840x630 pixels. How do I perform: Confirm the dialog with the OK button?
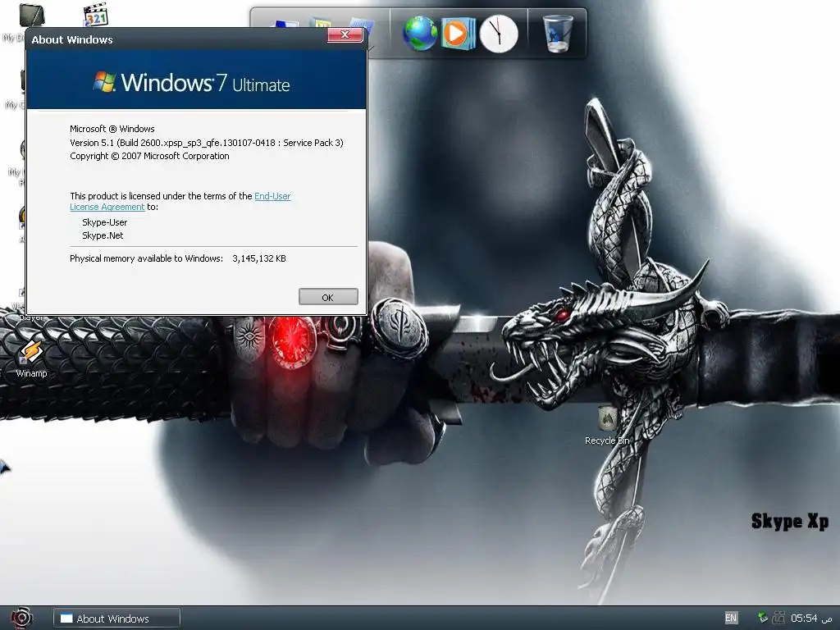pos(328,297)
